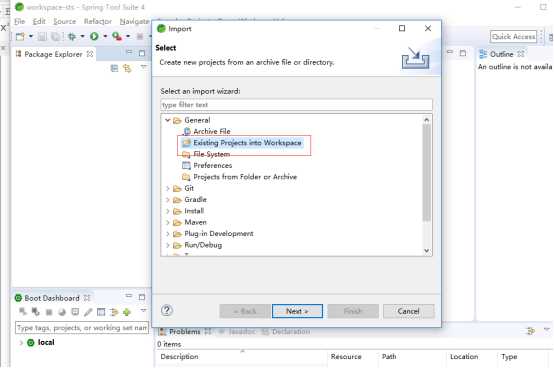Click the Save toolbar icon
This screenshot has height=368, width=554.
tap(42, 36)
